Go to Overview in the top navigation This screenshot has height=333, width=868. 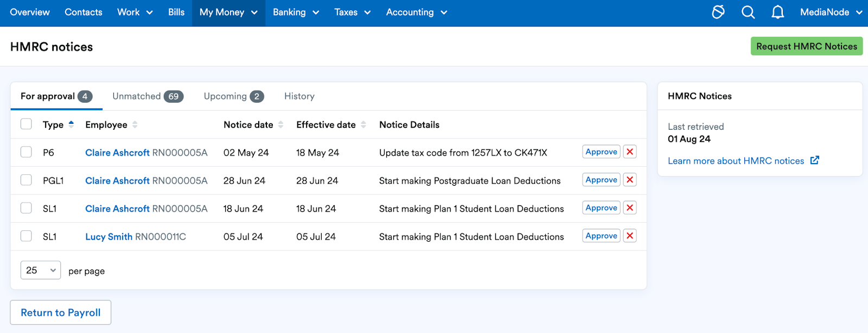pos(30,12)
